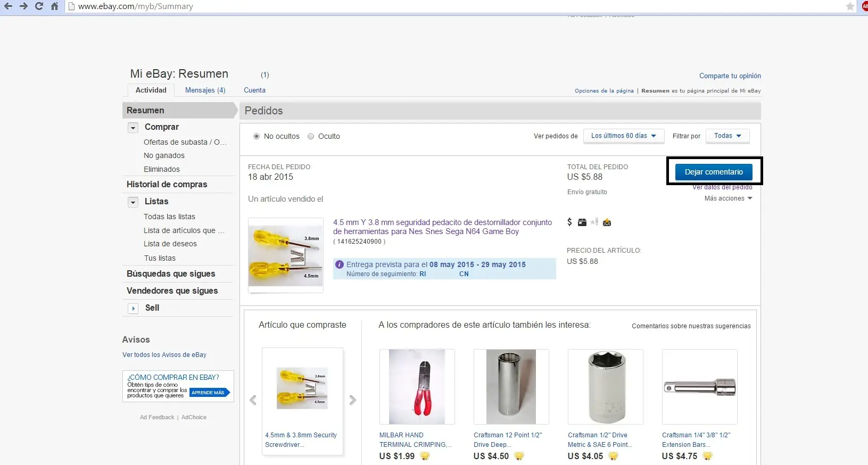
Task: Click Ver todos los Avisos de eBay
Action: [164, 355]
